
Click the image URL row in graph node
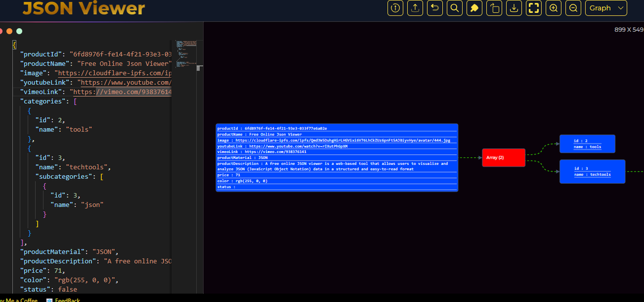(336, 140)
